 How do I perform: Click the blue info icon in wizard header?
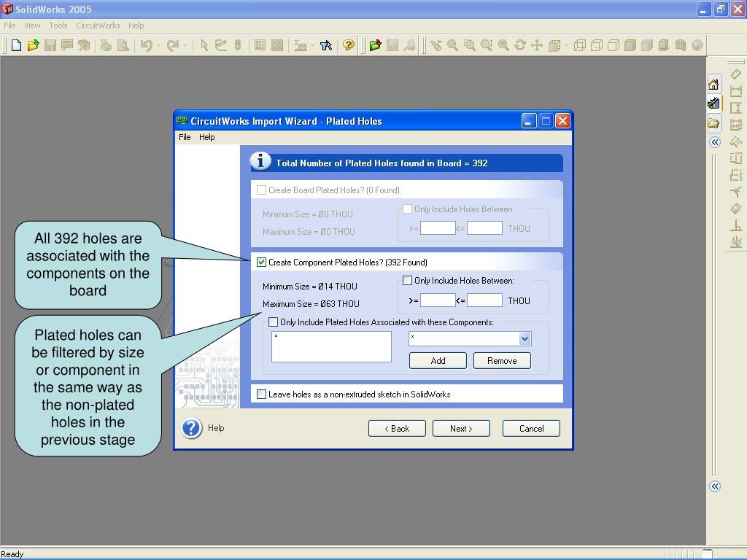click(260, 161)
